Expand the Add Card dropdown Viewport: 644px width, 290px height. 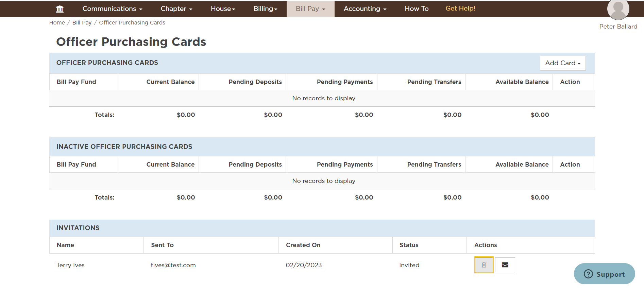[x=563, y=63]
